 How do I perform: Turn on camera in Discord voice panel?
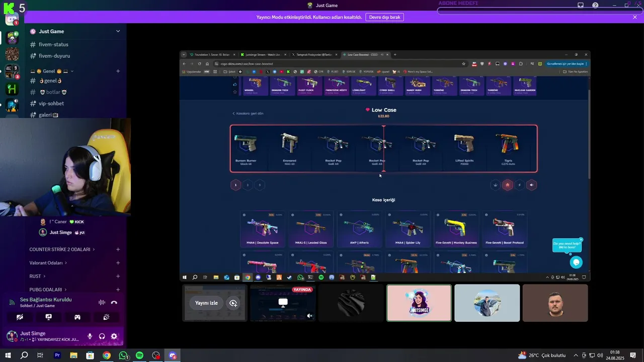(x=20, y=317)
